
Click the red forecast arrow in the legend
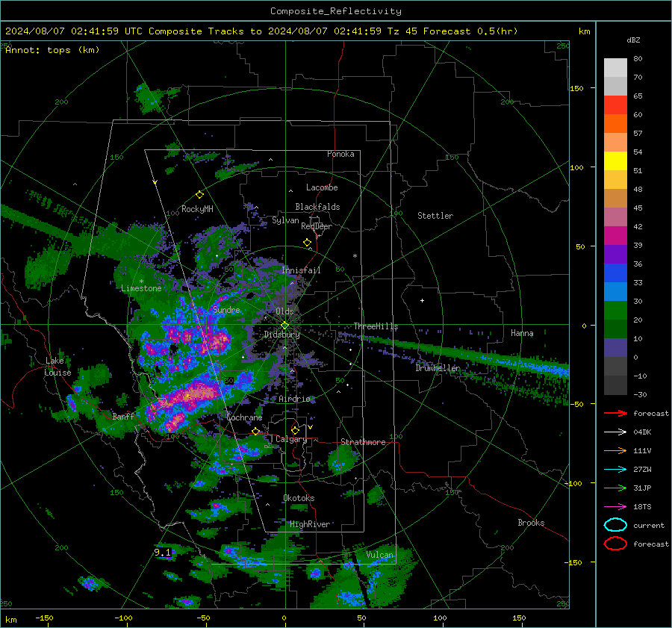[615, 413]
